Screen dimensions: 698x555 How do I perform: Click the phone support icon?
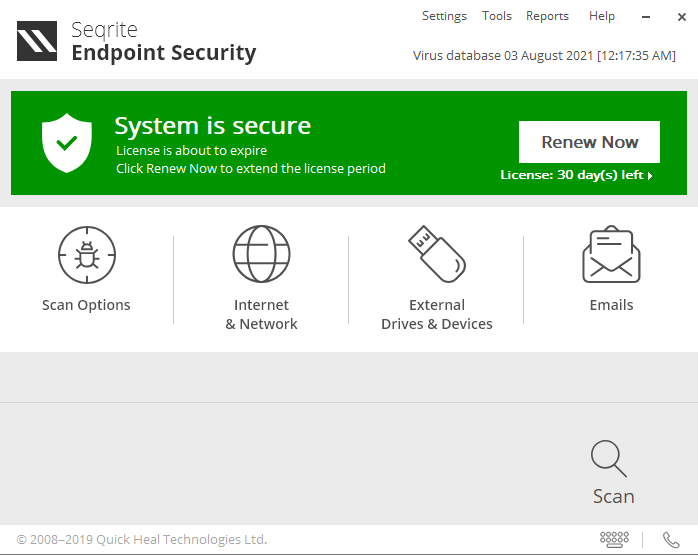click(671, 539)
